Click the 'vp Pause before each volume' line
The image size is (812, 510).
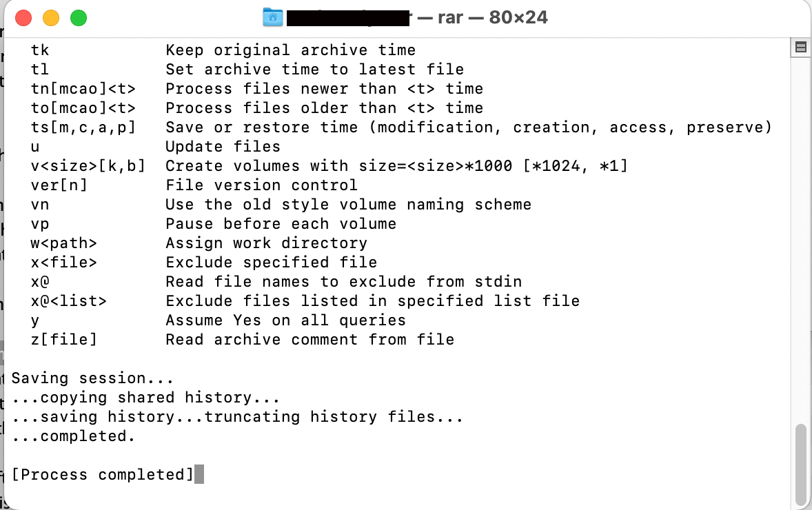click(x=207, y=223)
